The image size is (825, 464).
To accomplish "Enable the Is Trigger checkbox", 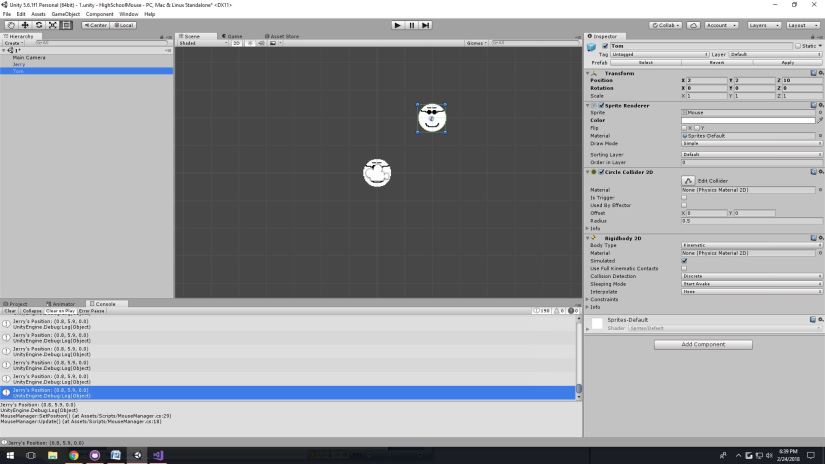I will [684, 197].
